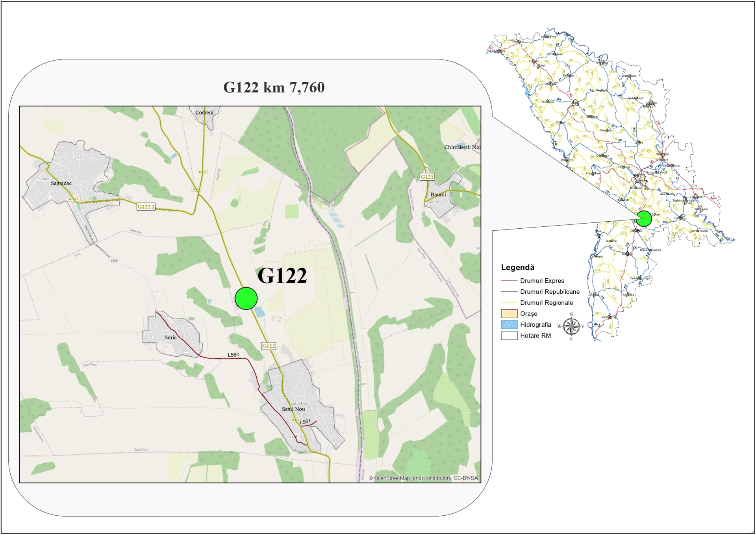
Task: Click the Hidrografia blue legend swatch
Action: [x=509, y=325]
